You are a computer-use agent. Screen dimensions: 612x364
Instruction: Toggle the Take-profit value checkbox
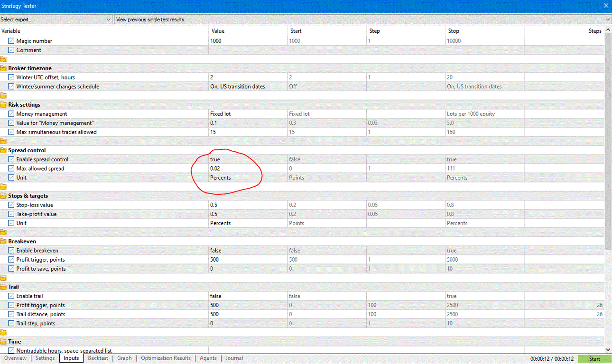click(x=11, y=214)
